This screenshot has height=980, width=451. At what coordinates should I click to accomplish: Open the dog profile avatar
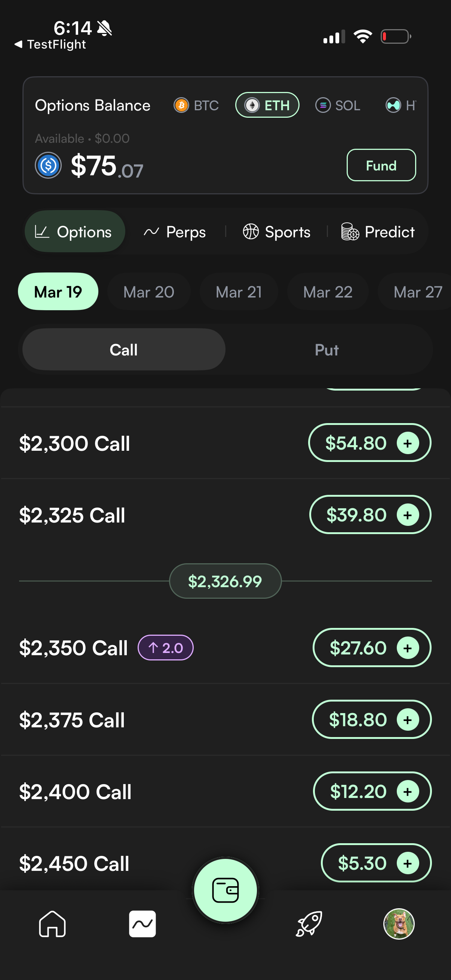click(399, 924)
